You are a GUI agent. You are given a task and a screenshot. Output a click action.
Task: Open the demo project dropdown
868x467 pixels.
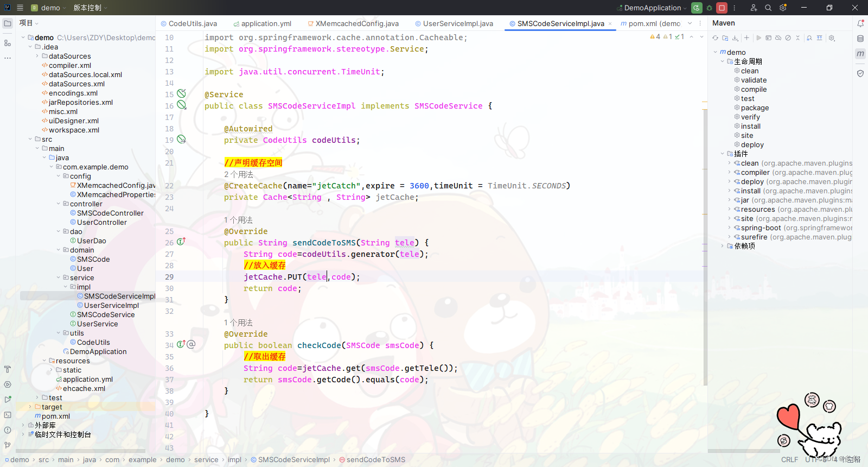click(48, 8)
